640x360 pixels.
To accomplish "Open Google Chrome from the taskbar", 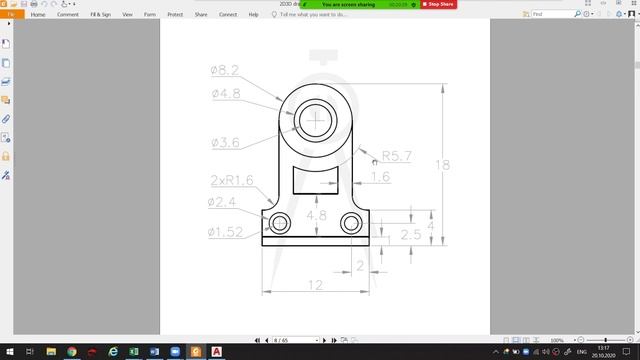I will pos(72,352).
